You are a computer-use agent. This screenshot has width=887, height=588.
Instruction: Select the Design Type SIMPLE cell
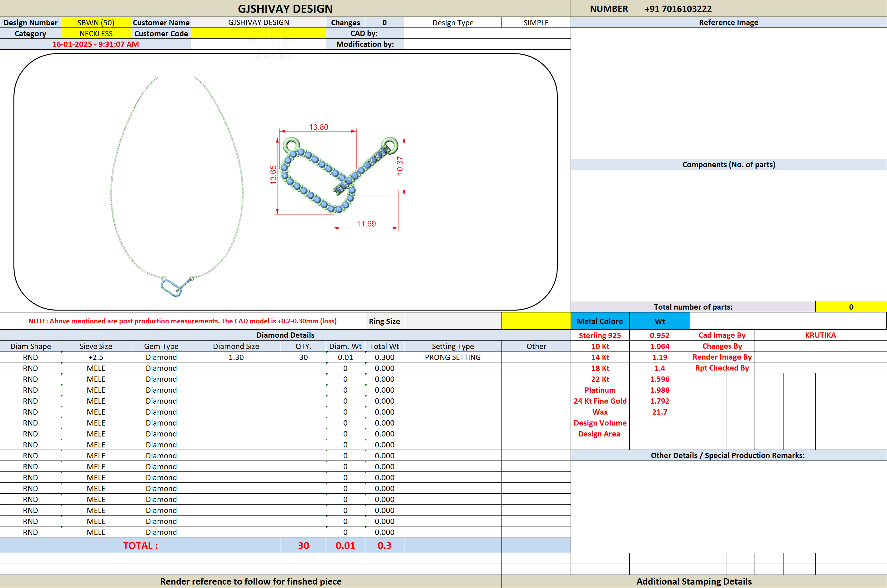click(x=536, y=22)
